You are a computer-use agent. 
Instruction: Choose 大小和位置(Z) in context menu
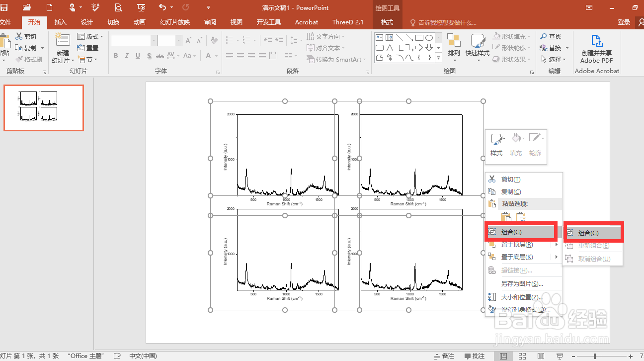click(524, 297)
